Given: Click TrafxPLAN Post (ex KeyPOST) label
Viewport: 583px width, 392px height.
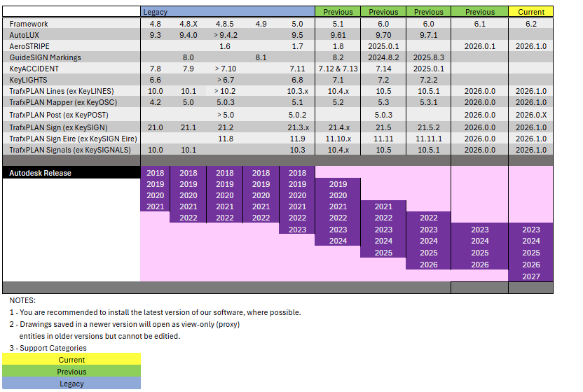Looking at the screenshot, I should click(59, 114).
